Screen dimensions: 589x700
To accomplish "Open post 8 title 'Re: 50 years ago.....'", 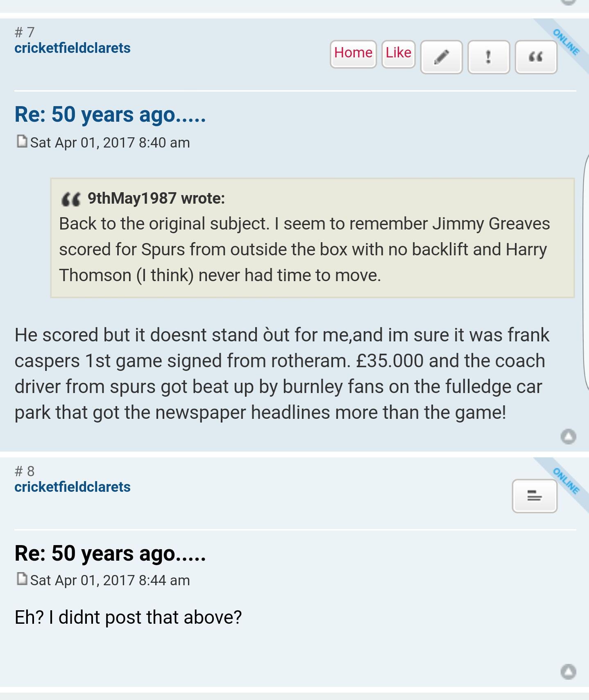I will [x=110, y=553].
